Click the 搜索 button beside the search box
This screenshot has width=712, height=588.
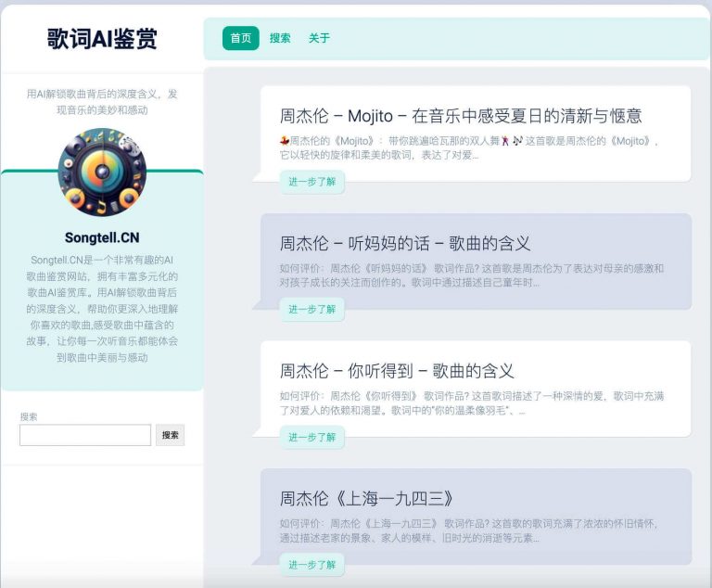[x=171, y=435]
